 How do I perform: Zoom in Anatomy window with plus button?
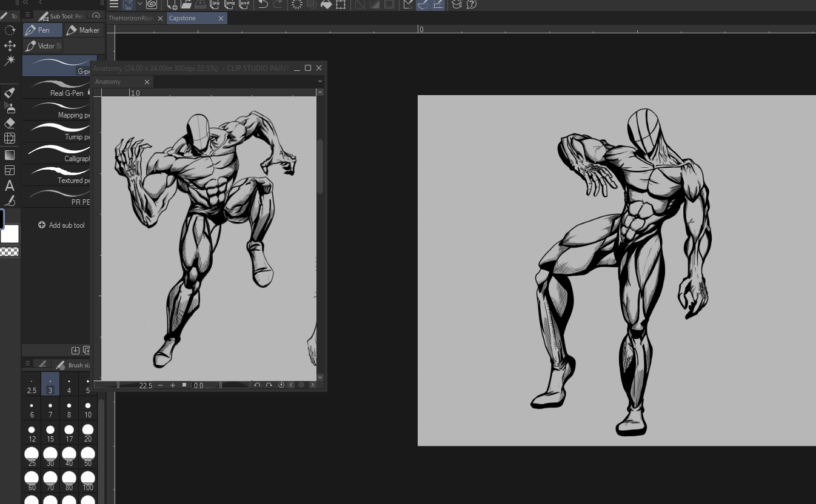[173, 385]
